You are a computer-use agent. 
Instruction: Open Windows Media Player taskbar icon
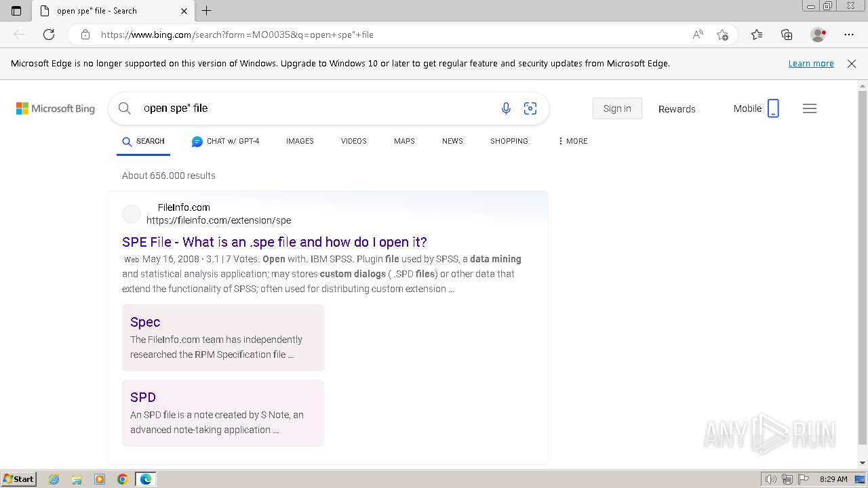[x=100, y=479]
